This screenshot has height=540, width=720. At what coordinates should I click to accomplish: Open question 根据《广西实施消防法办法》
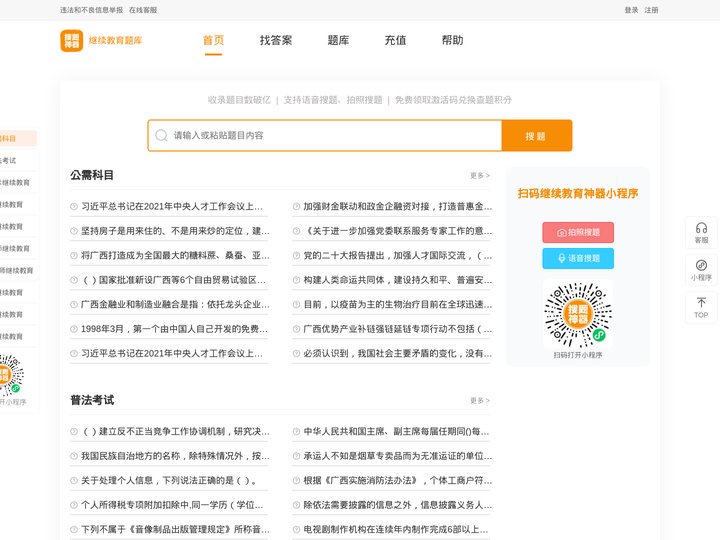398,480
